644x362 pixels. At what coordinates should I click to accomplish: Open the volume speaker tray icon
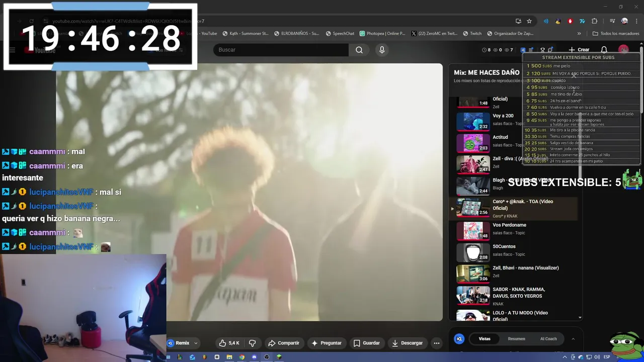point(597,357)
